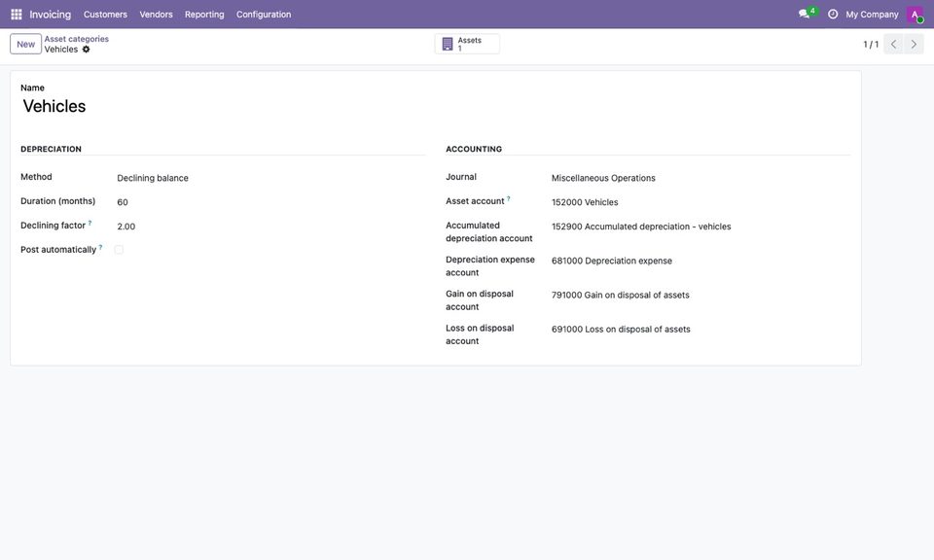Viewport: 934px width, 560px height.
Task: Open the Method dropdown showing Declining balance
Action: [271, 178]
